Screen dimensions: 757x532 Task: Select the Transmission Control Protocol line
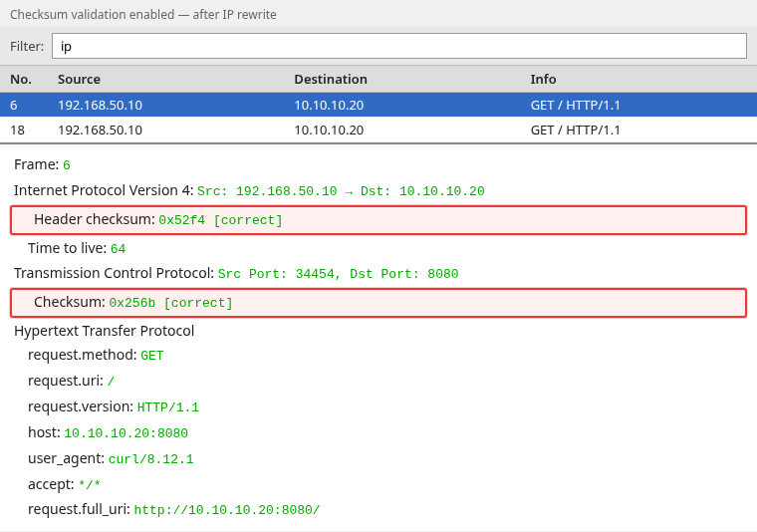pos(236,273)
